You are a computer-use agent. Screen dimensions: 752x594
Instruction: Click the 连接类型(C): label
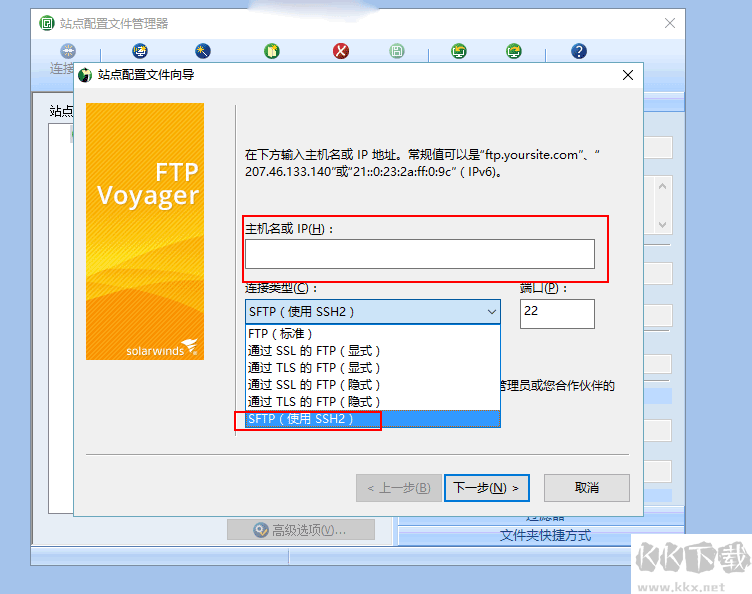(x=281, y=288)
